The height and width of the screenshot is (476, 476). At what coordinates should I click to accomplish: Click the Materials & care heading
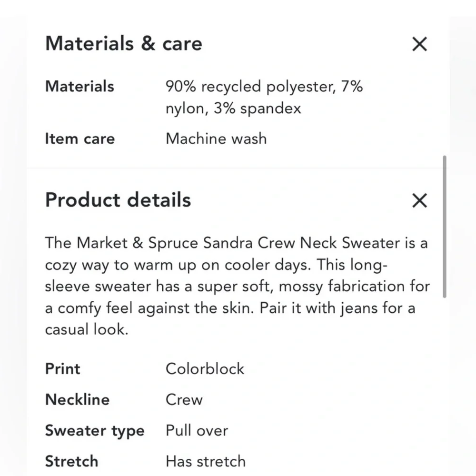[x=123, y=44]
